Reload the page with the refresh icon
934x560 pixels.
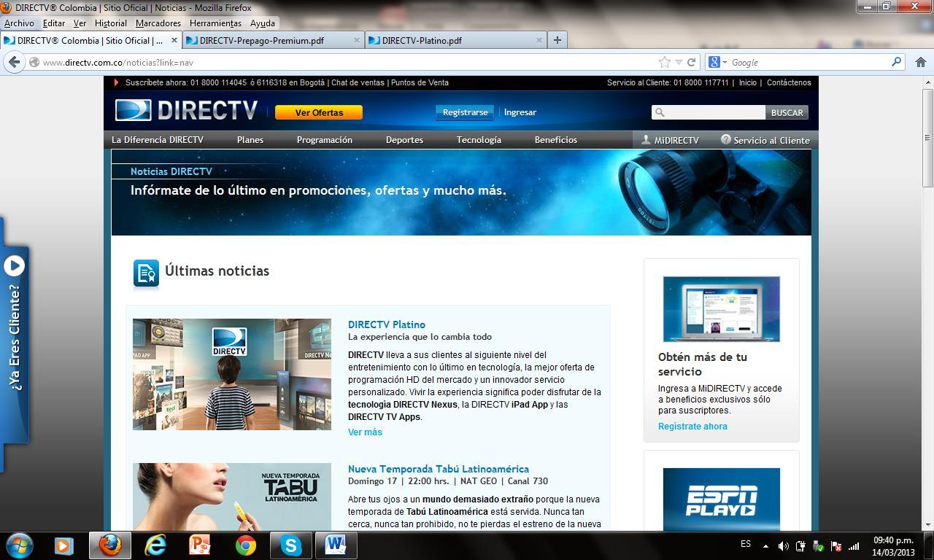point(691,62)
